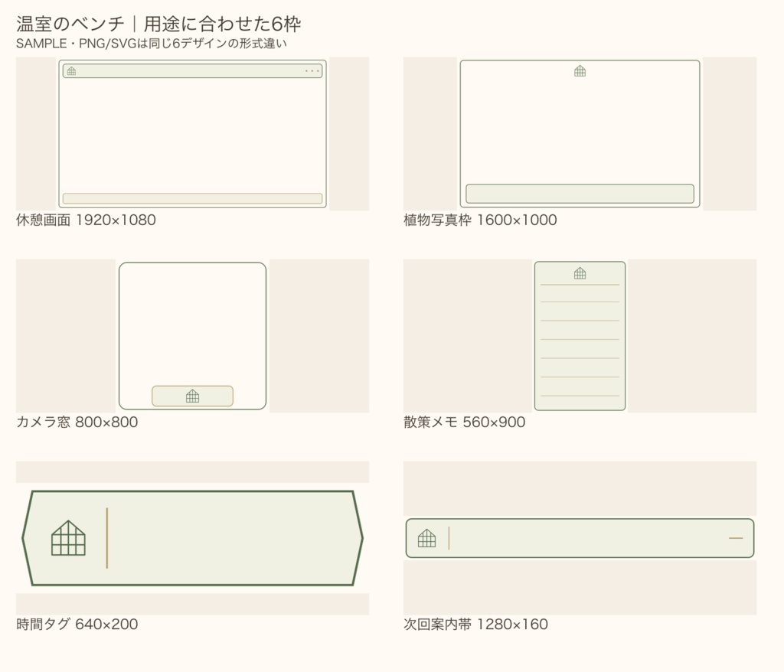Click the subtitle 'SAMPLE・PNG/SVGは同じ6デザインの形式違い'
The height and width of the screenshot is (672, 784).
tap(152, 44)
